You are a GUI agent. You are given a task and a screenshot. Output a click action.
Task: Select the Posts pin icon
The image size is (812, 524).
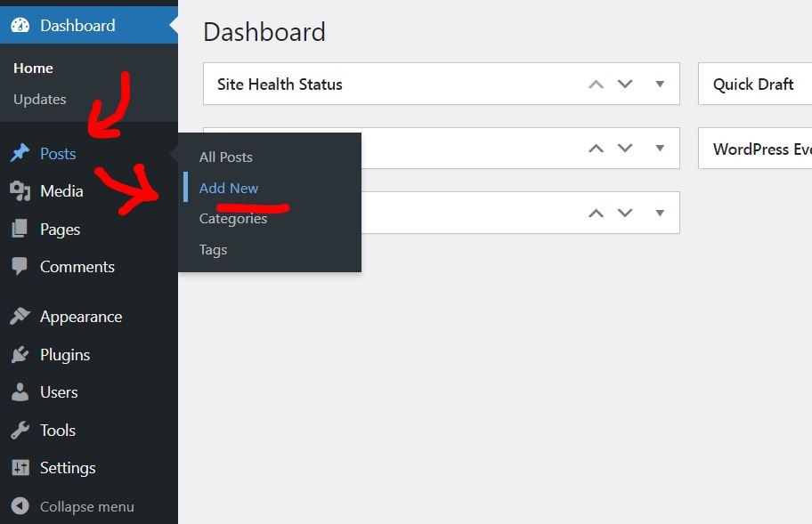click(21, 152)
